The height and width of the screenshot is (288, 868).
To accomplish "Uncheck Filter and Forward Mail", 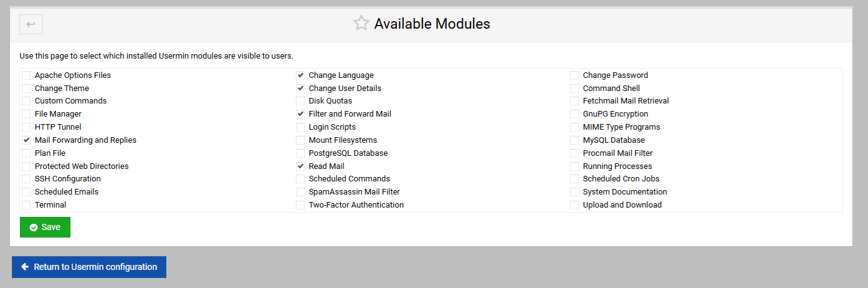I will [300, 114].
